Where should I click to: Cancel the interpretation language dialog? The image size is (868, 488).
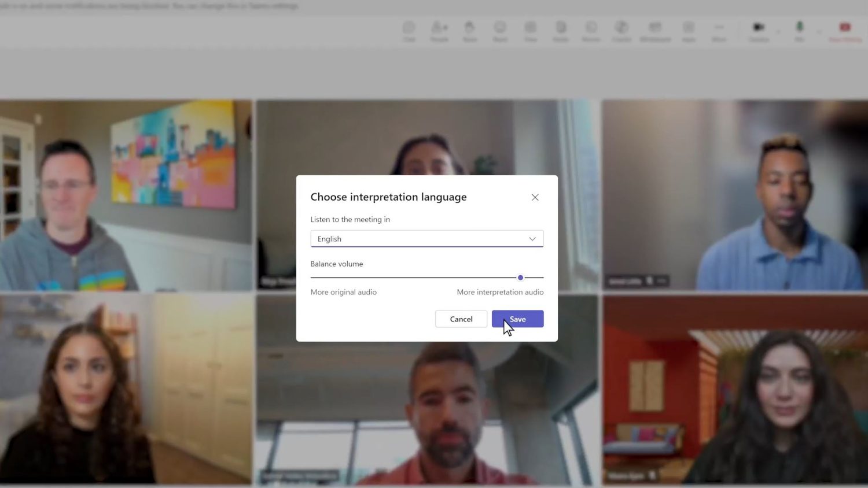click(x=461, y=319)
